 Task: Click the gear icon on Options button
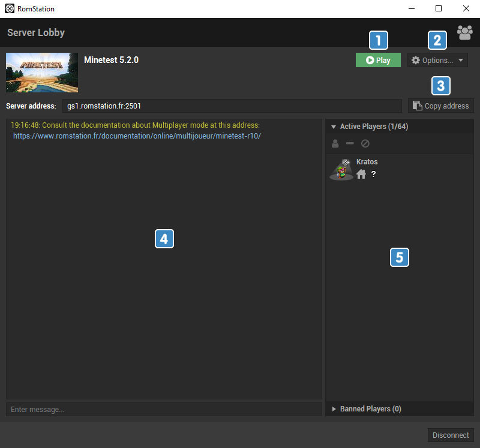click(x=415, y=60)
